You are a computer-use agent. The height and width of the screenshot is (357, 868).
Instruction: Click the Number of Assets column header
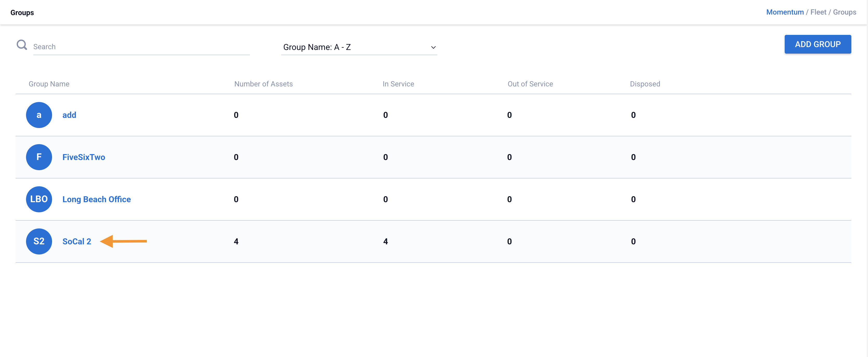point(263,84)
